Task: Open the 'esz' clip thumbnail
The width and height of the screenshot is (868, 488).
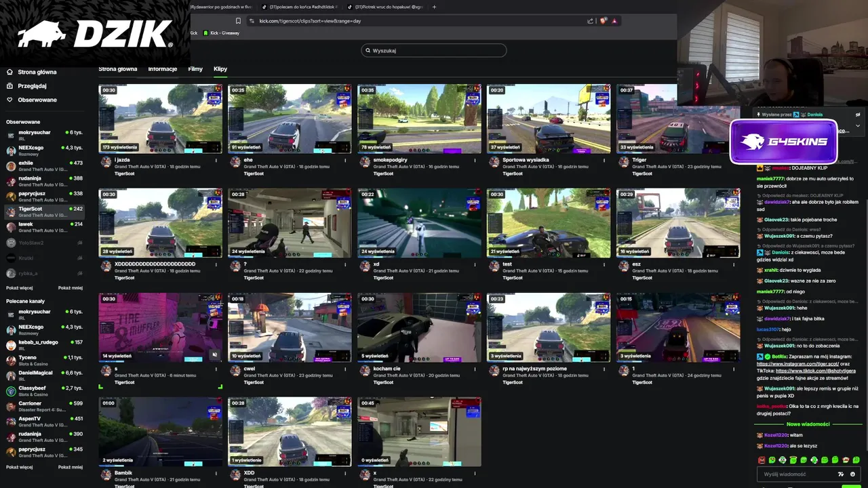Action: pyautogui.click(x=677, y=223)
